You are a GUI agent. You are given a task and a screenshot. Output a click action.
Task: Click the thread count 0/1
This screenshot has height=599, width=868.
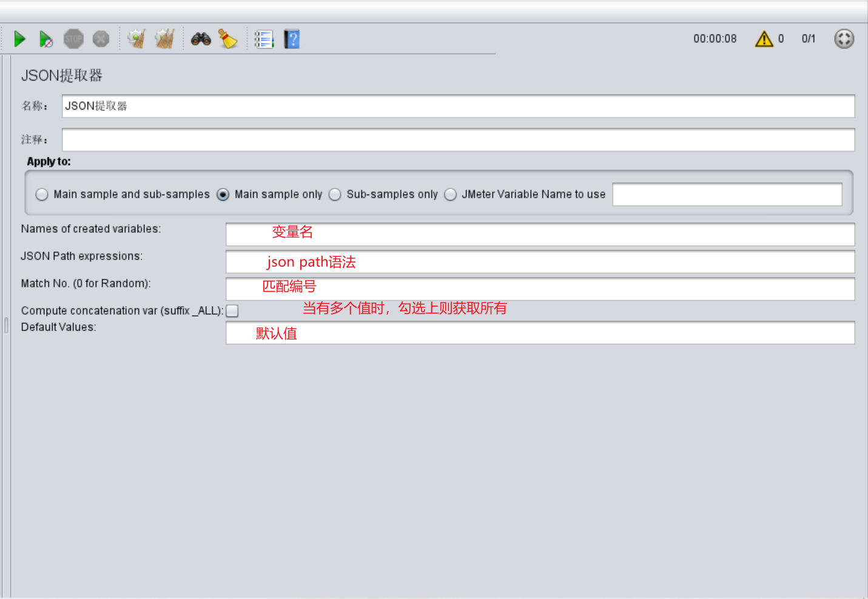click(809, 39)
